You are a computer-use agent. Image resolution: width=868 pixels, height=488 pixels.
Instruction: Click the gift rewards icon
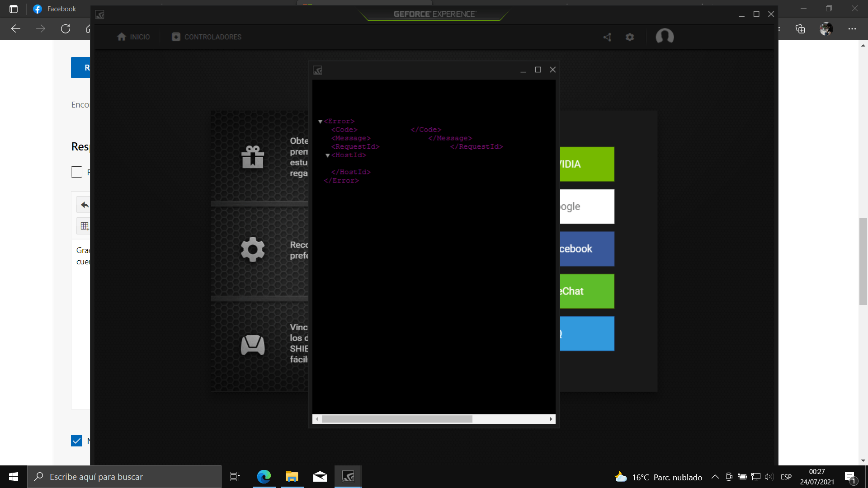252,157
